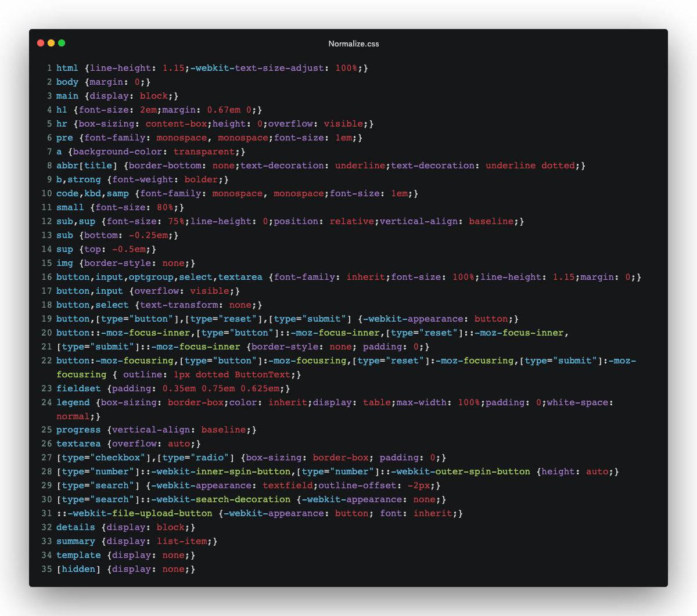This screenshot has width=697, height=616.
Task: Click the 'padding' property on line 21
Action: [383, 347]
